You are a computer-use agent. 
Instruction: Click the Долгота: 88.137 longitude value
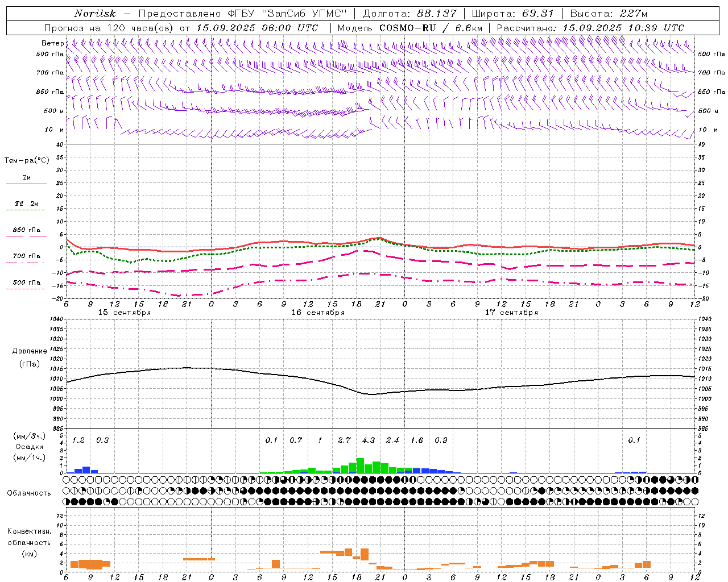[x=409, y=14]
